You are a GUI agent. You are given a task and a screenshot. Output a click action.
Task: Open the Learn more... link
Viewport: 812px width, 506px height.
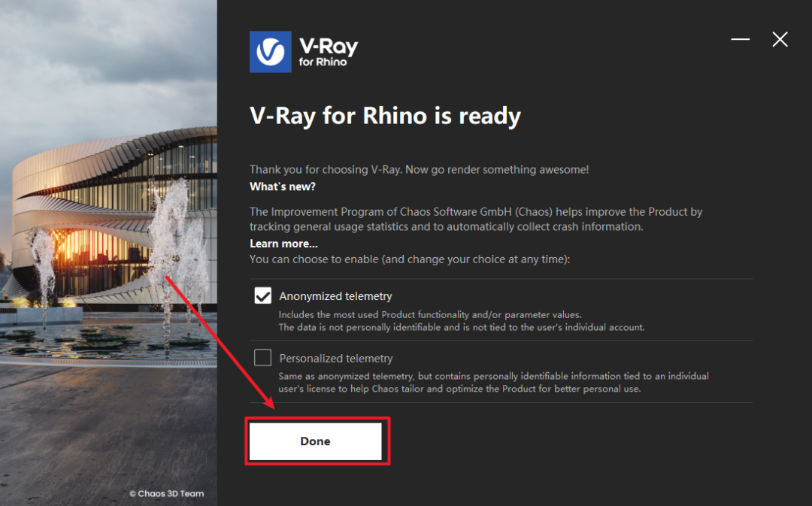tap(283, 244)
